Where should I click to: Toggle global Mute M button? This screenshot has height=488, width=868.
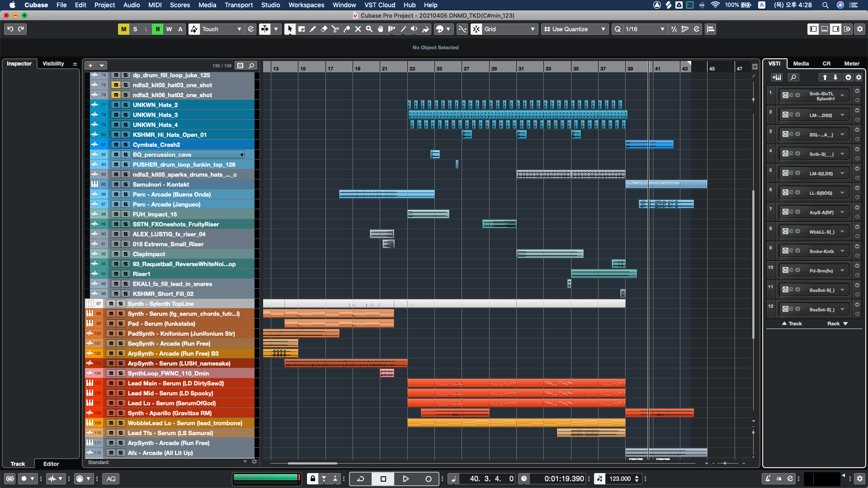tap(123, 29)
